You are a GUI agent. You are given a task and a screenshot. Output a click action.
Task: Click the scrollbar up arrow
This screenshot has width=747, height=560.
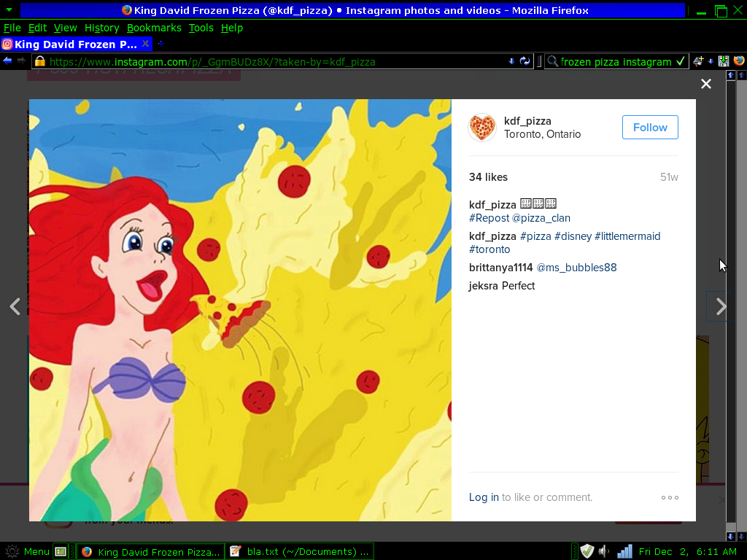731,75
